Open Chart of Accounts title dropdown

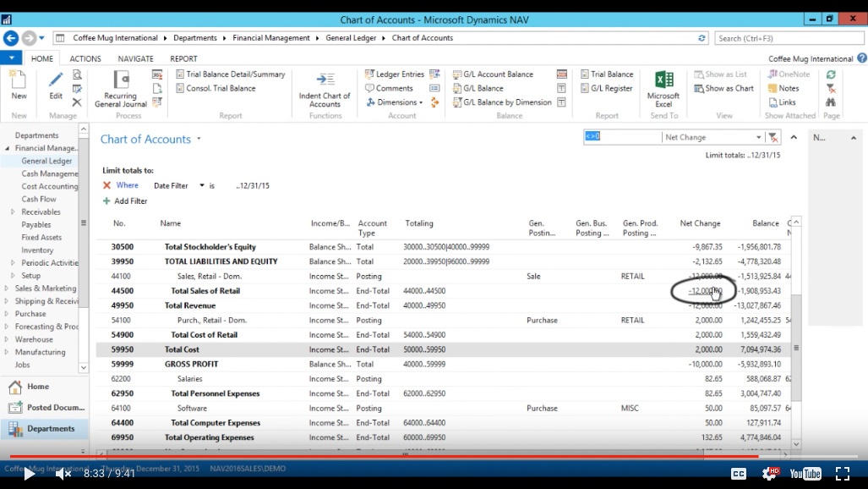click(x=199, y=139)
